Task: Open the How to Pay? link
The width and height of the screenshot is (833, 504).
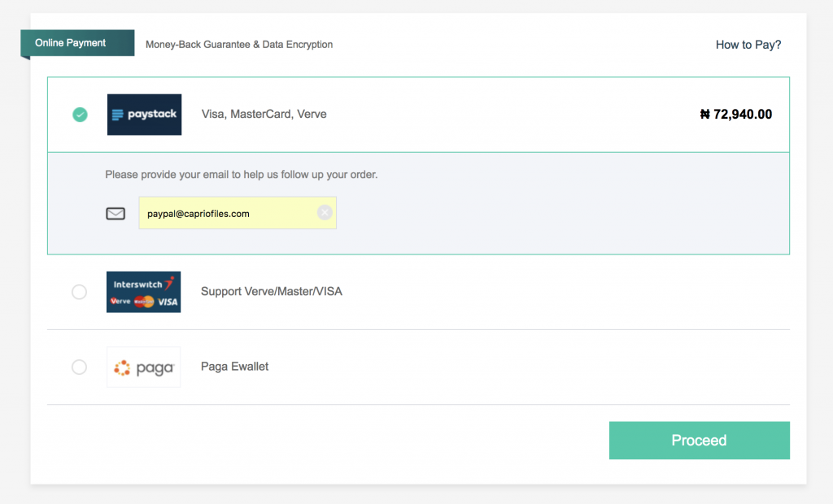Action: click(748, 45)
